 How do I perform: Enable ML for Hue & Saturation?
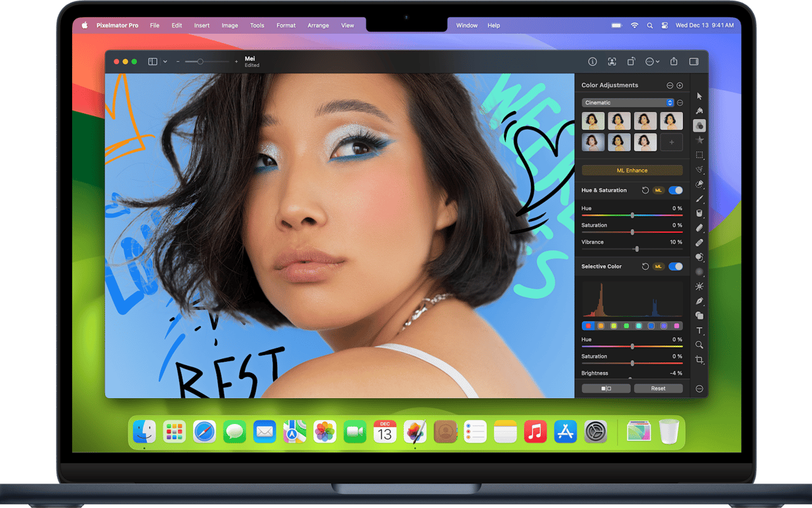[659, 190]
